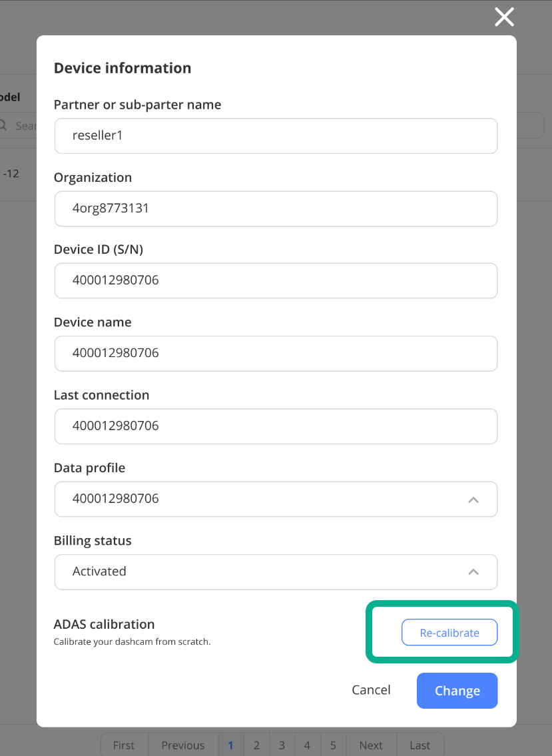552x756 pixels.
Task: Cancel the device information changes
Action: click(x=371, y=690)
